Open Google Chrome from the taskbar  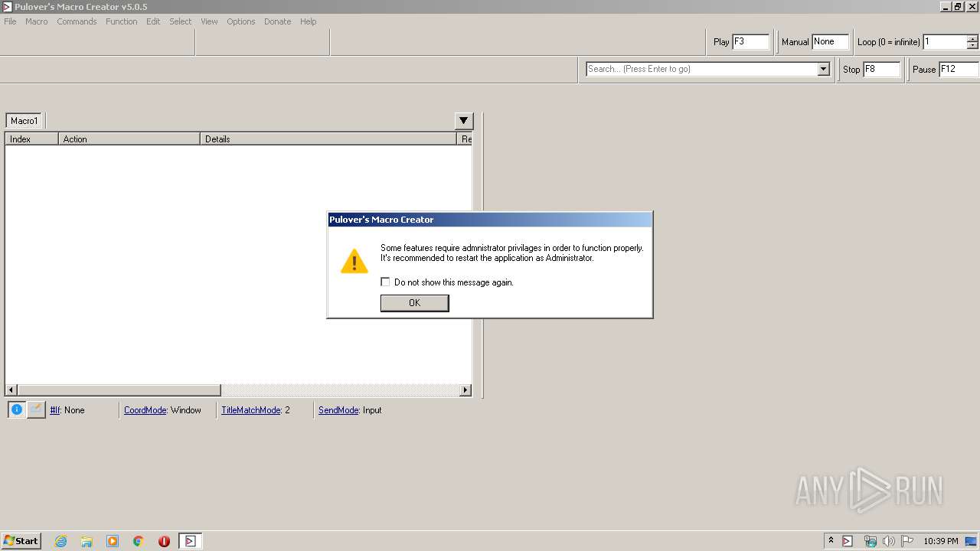[139, 541]
